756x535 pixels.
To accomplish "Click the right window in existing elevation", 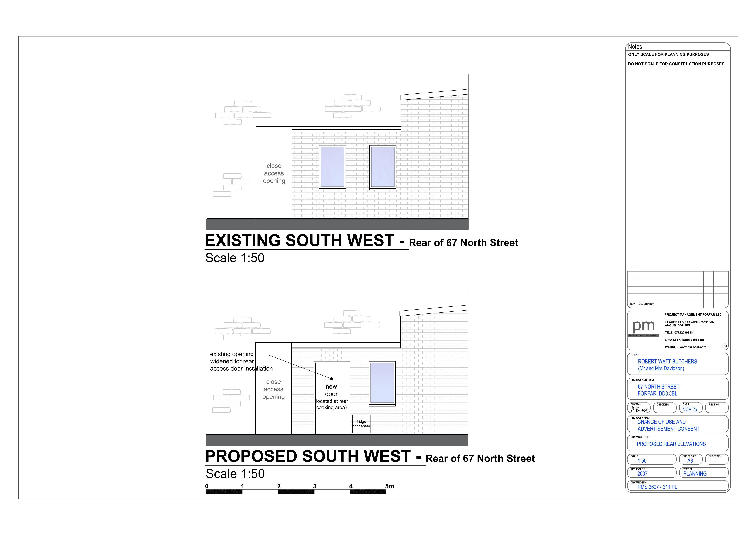I will point(383,167).
